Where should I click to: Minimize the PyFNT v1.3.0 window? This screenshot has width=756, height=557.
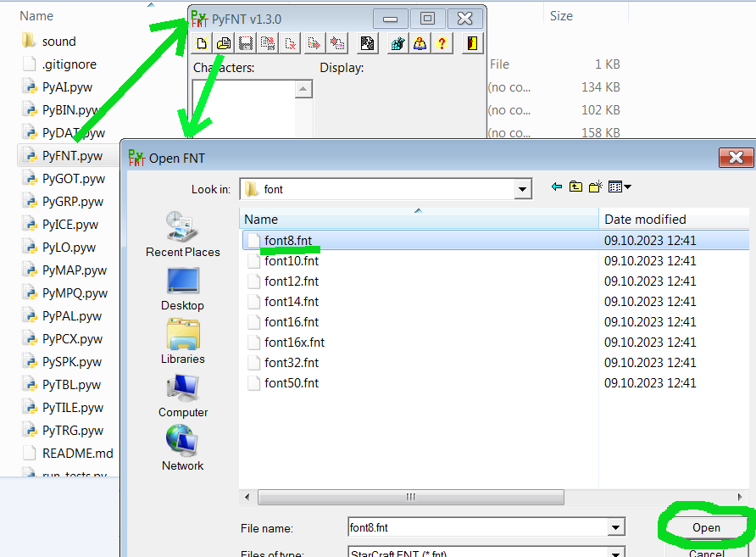390,19
